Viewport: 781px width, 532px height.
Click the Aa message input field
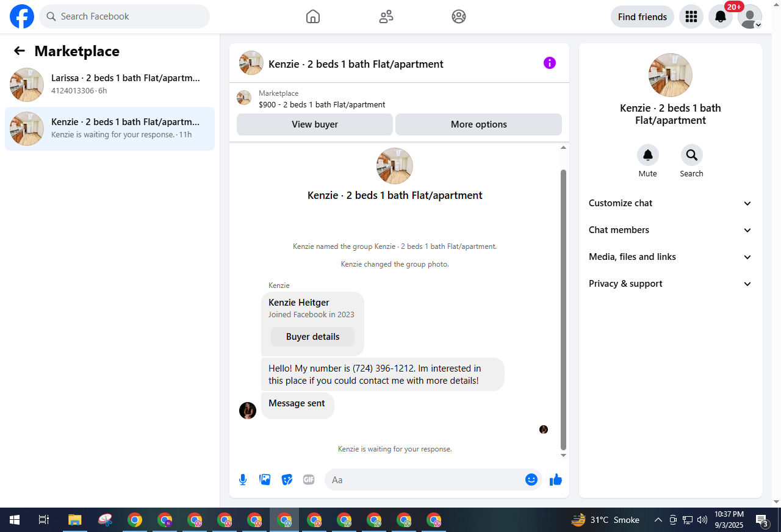click(425, 480)
